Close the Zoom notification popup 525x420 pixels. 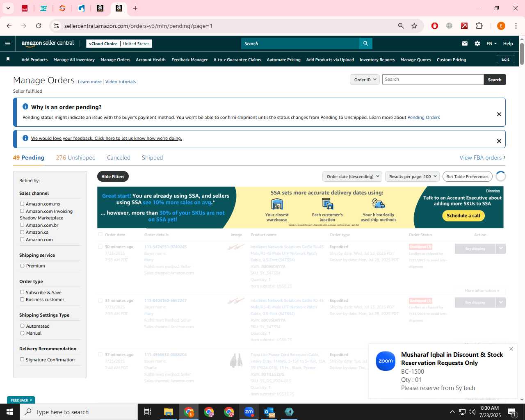pyautogui.click(x=511, y=349)
